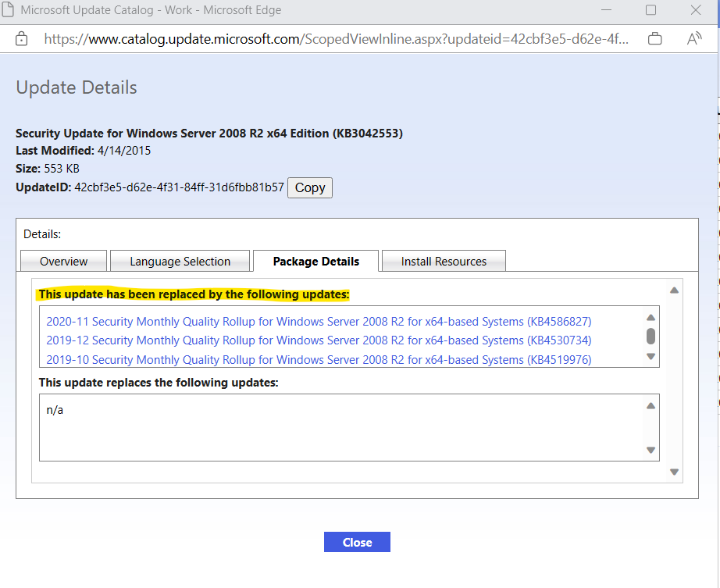Image resolution: width=720 pixels, height=588 pixels.
Task: Click the 'Update Details' page heading
Action: point(77,87)
